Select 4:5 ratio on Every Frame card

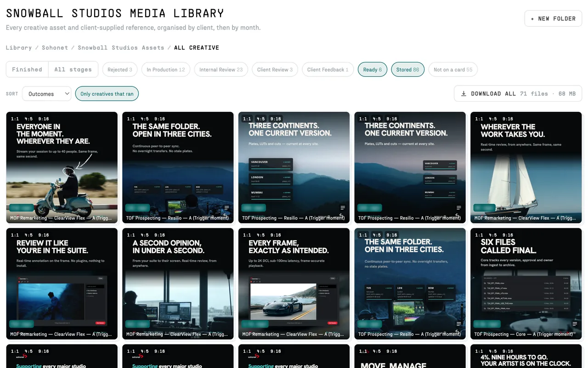click(261, 235)
